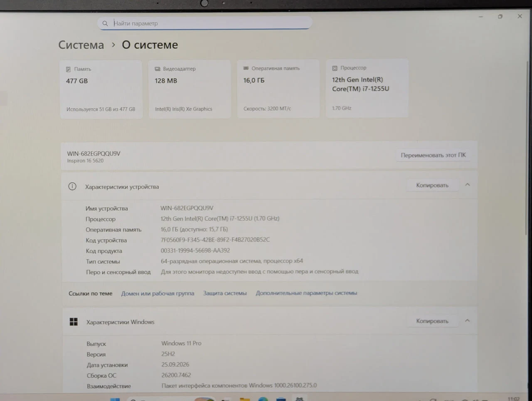Click install date '25.09.2026'

(x=175, y=364)
